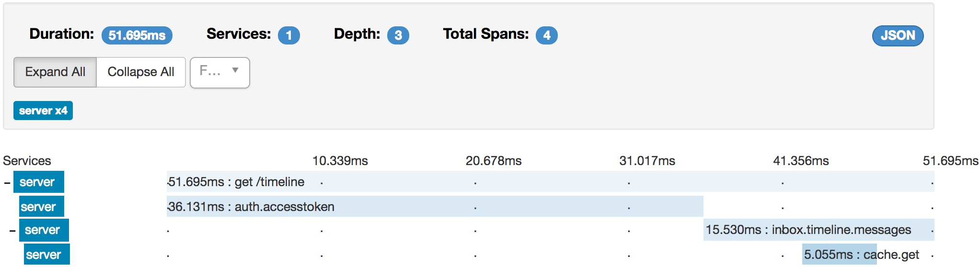Select the get /timeline span bar
Image resolution: width=980 pixels, height=267 pixels.
pyautogui.click(x=550, y=182)
